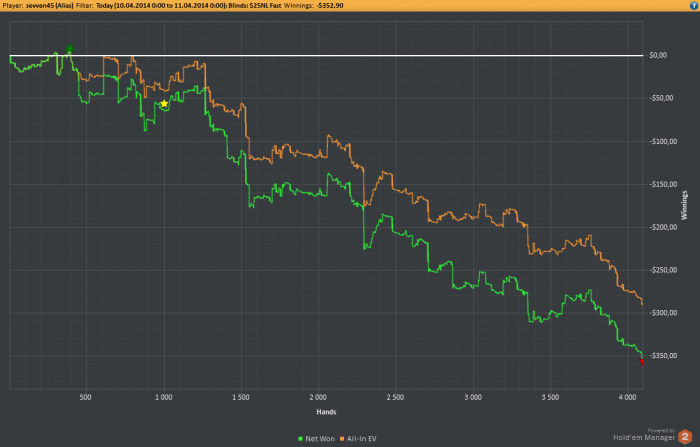700x447 pixels.
Task: Click the 1 500 hands axis label
Action: (x=241, y=397)
